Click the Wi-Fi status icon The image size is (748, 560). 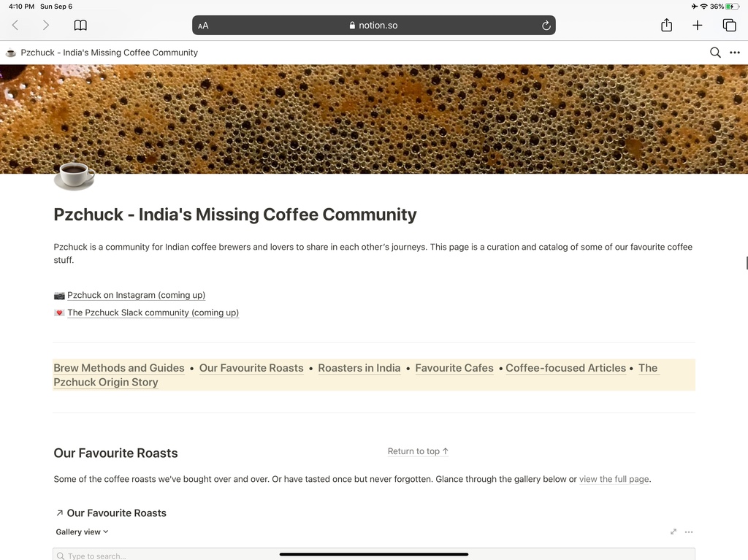pyautogui.click(x=703, y=6)
